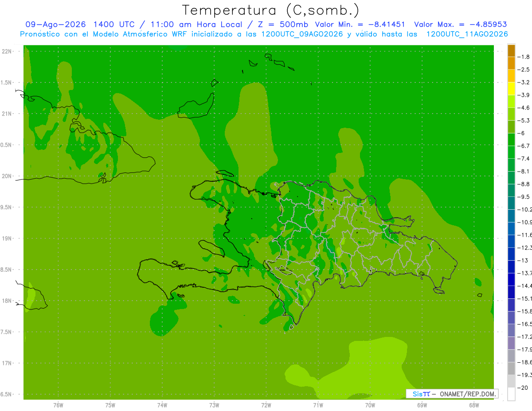
Task: Click the '-8.8' legend value
Action: (x=524, y=184)
